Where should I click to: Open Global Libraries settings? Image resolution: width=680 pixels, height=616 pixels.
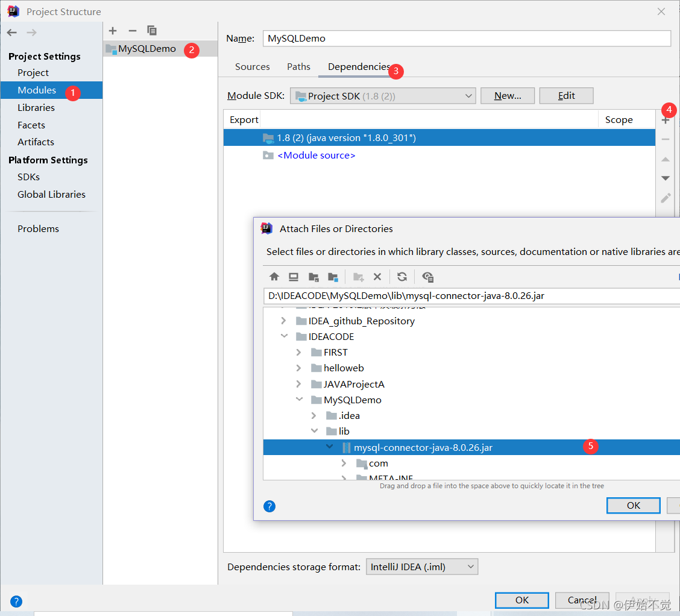pyautogui.click(x=51, y=194)
